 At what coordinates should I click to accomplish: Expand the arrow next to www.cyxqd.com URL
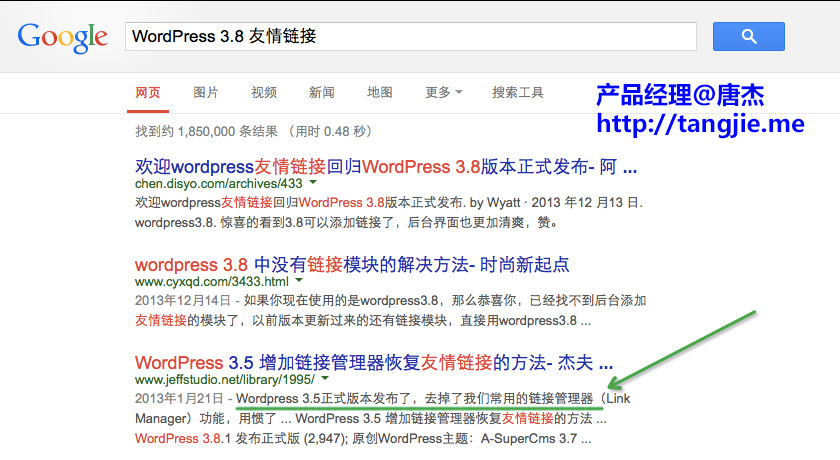299,280
